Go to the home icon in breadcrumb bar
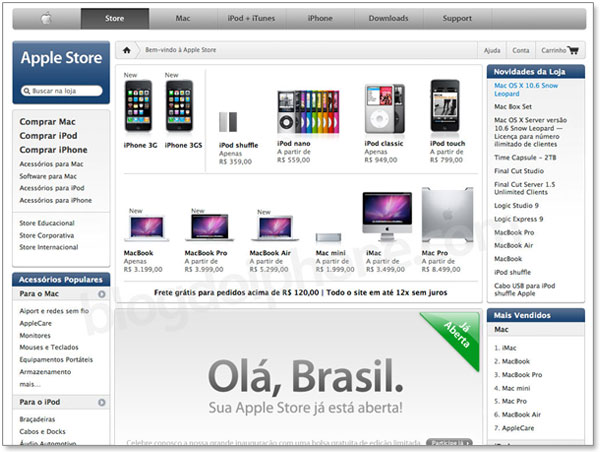The image size is (600, 452). tap(127, 50)
